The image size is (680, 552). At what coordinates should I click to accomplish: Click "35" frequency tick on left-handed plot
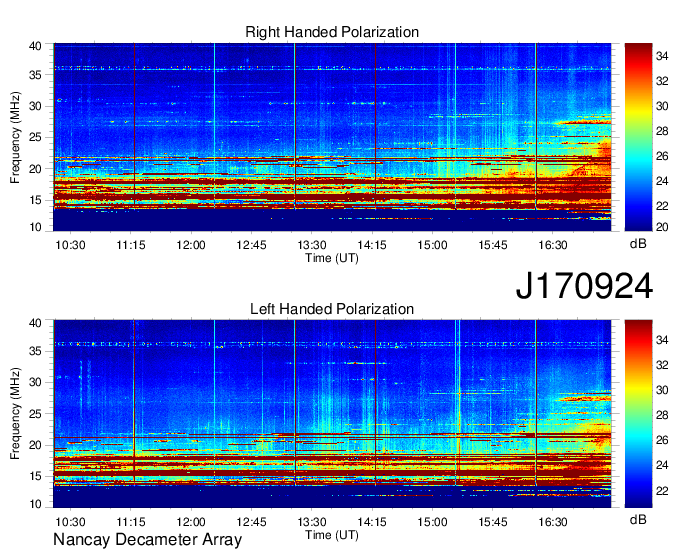pos(35,351)
